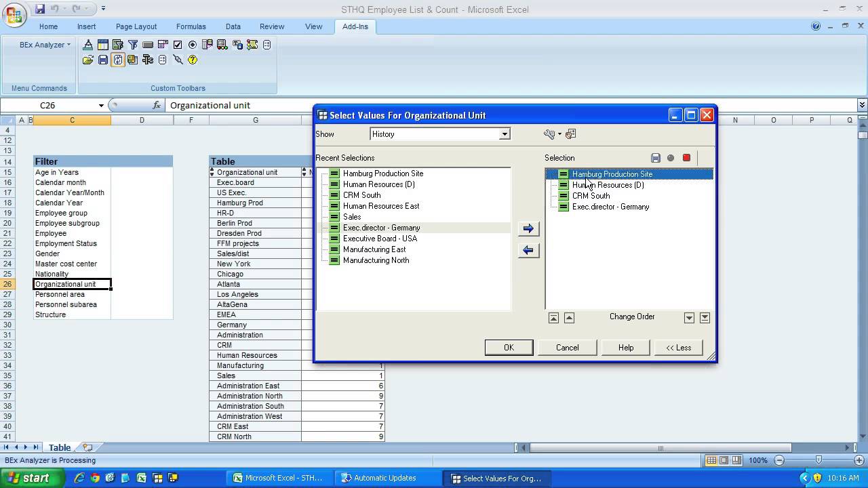Click the messages scroll icon
Viewport: 868px width, 488px height.
click(252, 45)
